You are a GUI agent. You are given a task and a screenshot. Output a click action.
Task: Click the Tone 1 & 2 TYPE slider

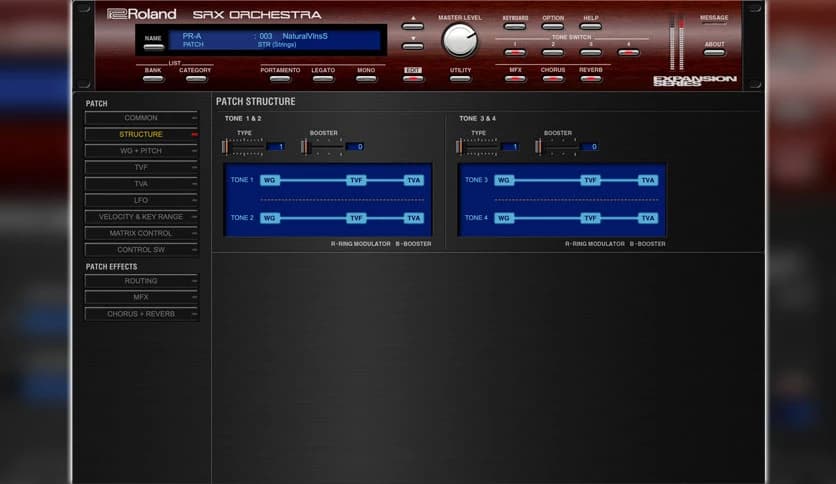click(243, 147)
